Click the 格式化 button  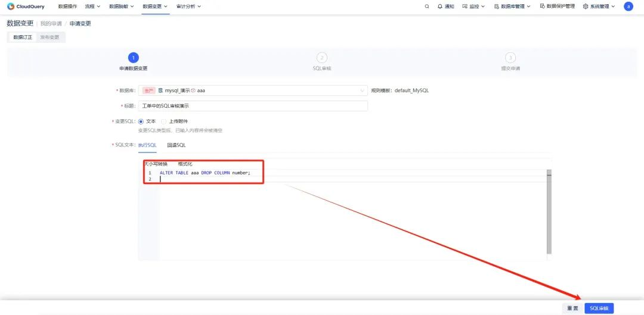[185, 164]
